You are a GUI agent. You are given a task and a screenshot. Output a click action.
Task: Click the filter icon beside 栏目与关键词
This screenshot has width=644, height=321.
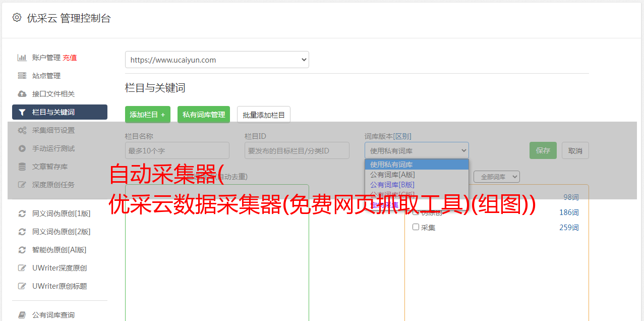coord(22,112)
